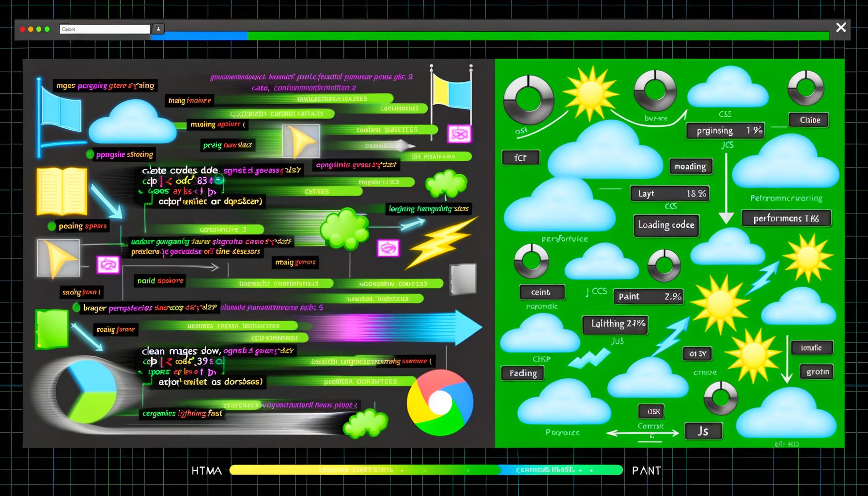This screenshot has height=496, width=868.
Task: Toggle the green dot next to 'peaing spears'
Action: [50, 225]
